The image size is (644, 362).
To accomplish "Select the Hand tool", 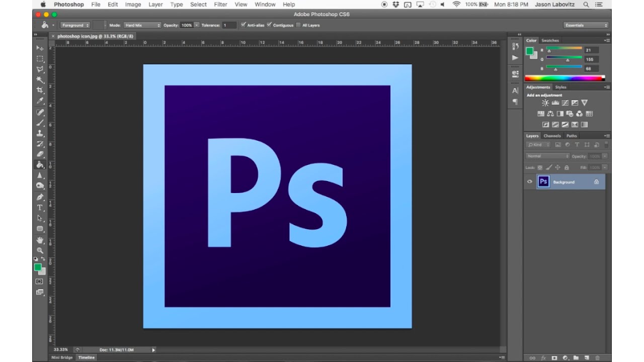I will coord(40,240).
